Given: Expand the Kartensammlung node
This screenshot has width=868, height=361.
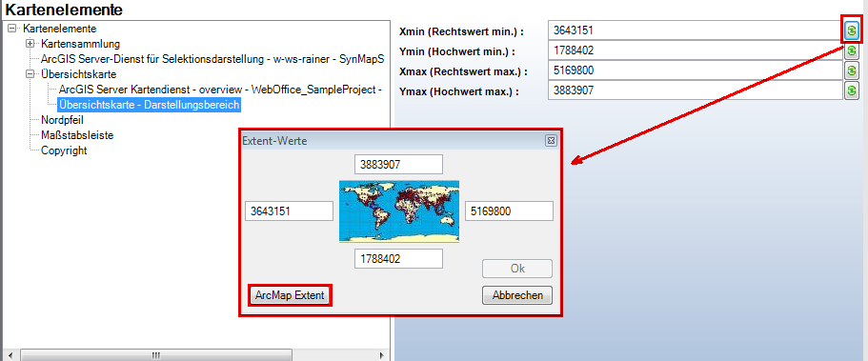Looking at the screenshot, I should click(30, 43).
